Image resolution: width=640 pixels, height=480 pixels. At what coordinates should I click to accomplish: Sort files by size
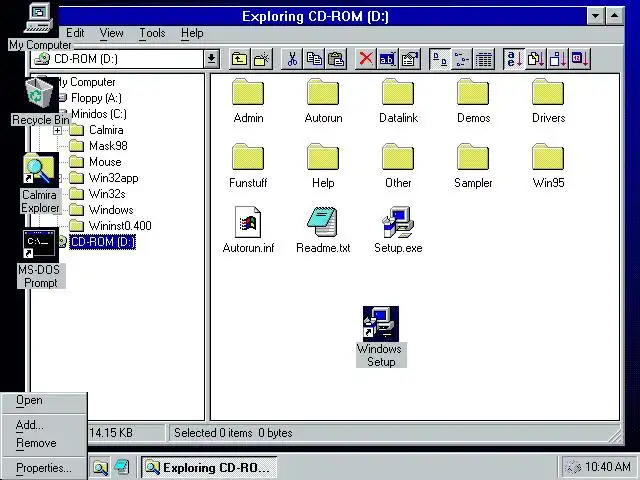558,60
